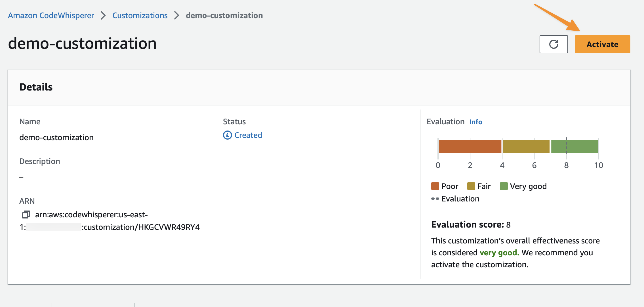Click chevron after Customizations breadcrumb
This screenshot has width=644, height=307.
click(x=177, y=15)
